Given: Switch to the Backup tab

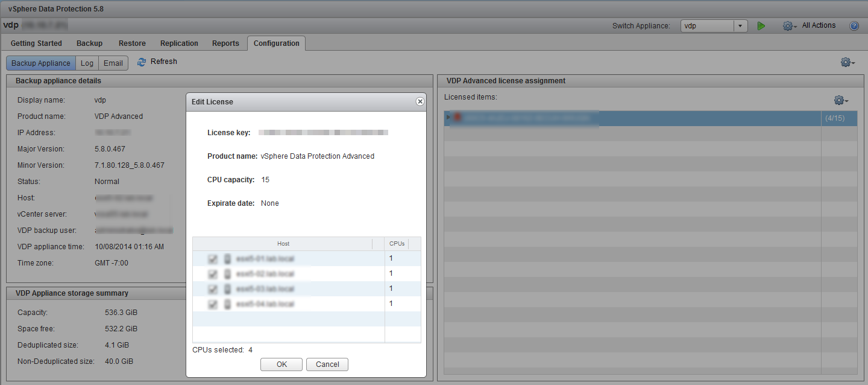Looking at the screenshot, I should 89,43.
